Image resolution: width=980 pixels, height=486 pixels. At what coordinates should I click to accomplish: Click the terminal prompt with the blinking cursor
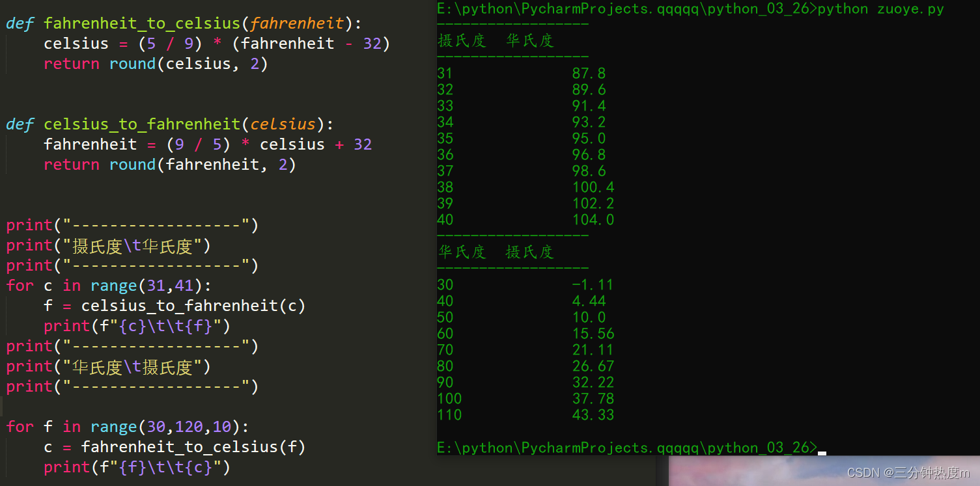coord(632,448)
